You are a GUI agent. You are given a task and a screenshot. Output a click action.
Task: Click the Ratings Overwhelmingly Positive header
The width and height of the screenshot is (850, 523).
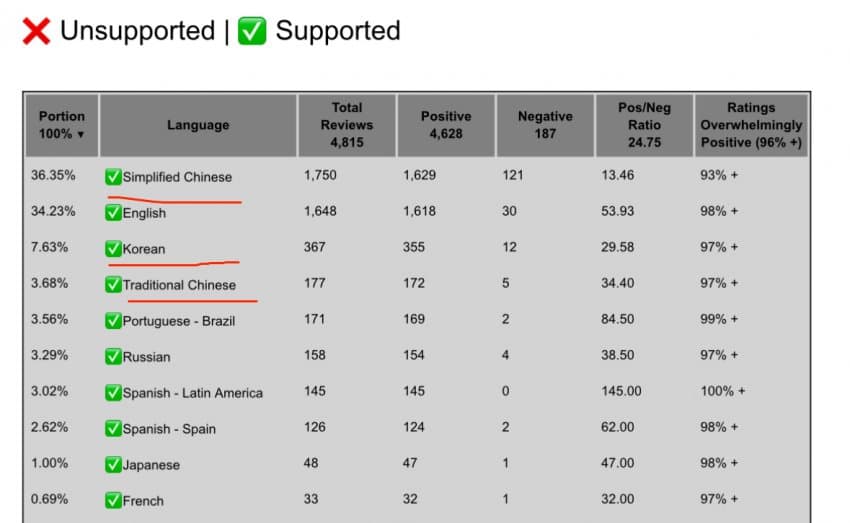coord(751,125)
